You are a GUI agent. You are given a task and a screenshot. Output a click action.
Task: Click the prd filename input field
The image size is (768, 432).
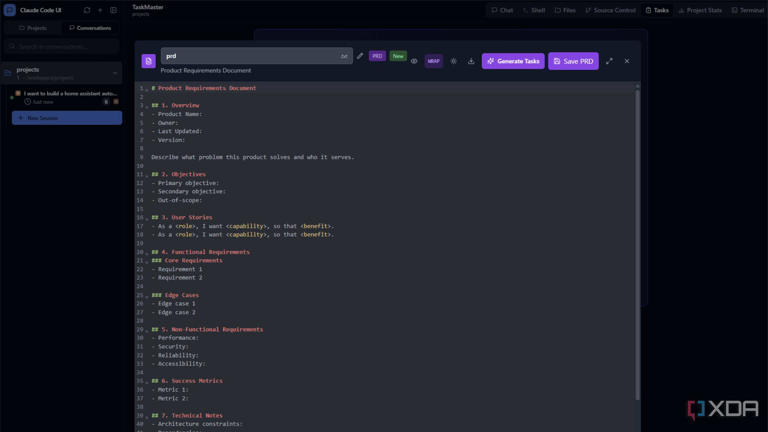(250, 56)
